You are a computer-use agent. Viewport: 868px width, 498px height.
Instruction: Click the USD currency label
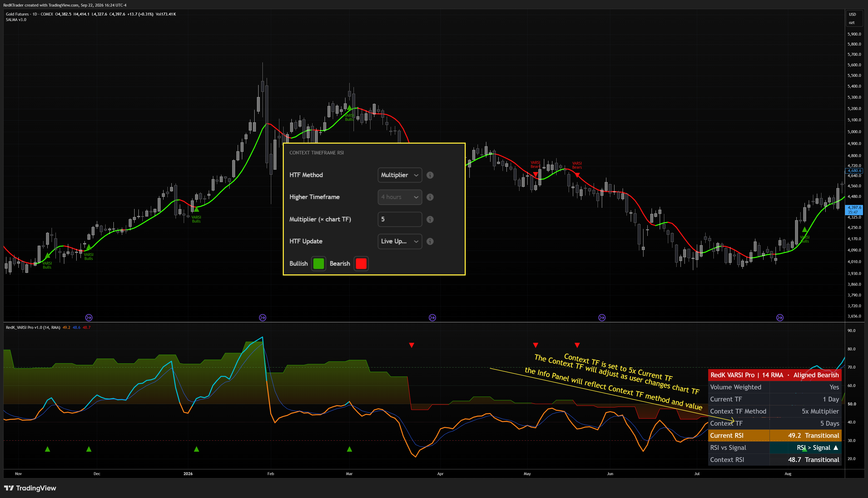pyautogui.click(x=852, y=14)
